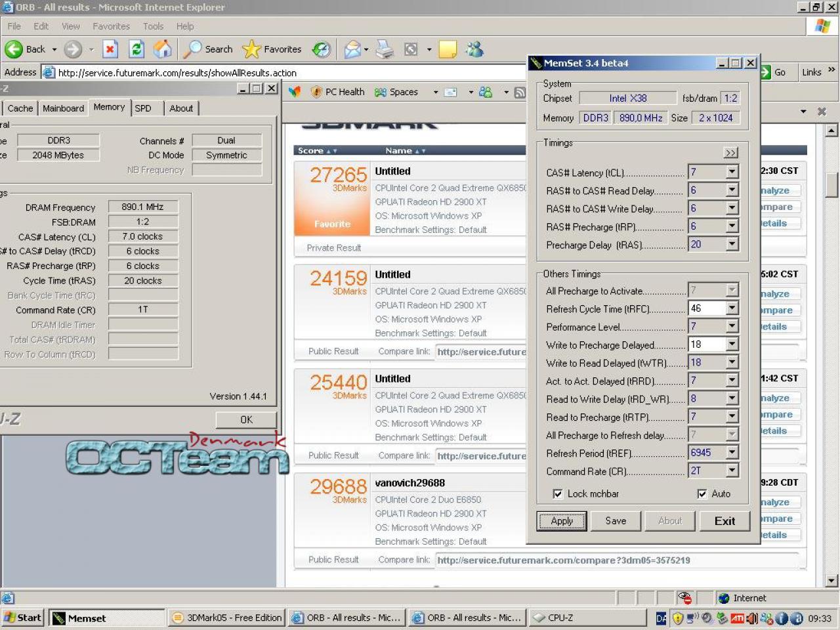Uncheck the Auto checkbox in MemSet
This screenshot has width=840, height=630.
(702, 493)
